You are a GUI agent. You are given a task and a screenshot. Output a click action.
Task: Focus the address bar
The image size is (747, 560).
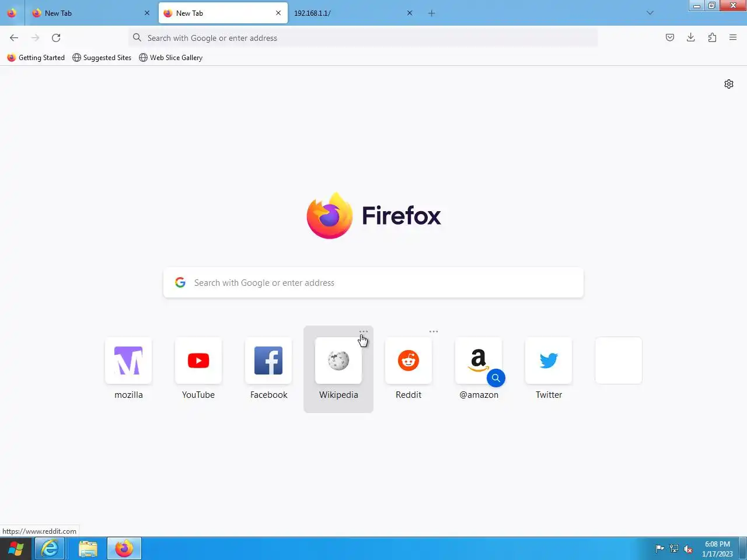363,38
